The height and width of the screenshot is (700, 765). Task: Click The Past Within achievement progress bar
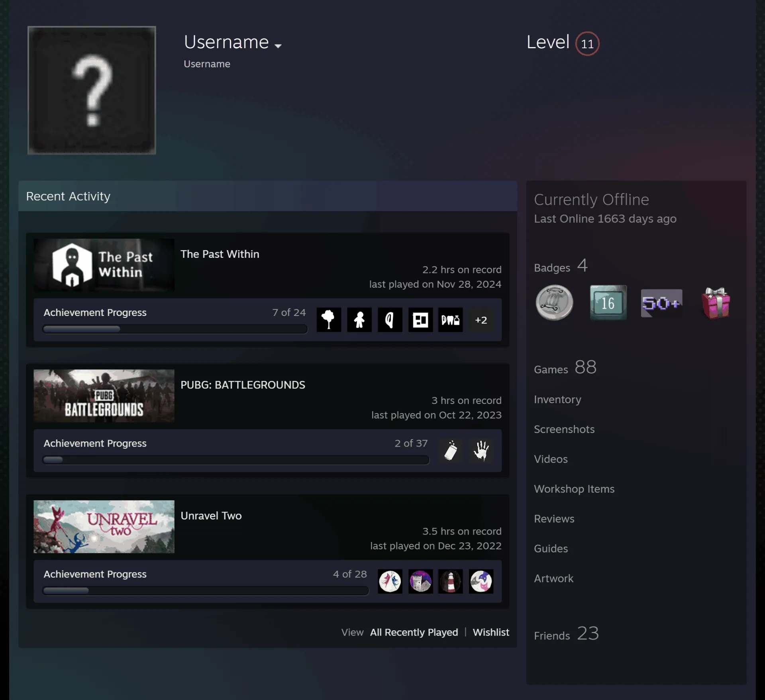point(175,329)
